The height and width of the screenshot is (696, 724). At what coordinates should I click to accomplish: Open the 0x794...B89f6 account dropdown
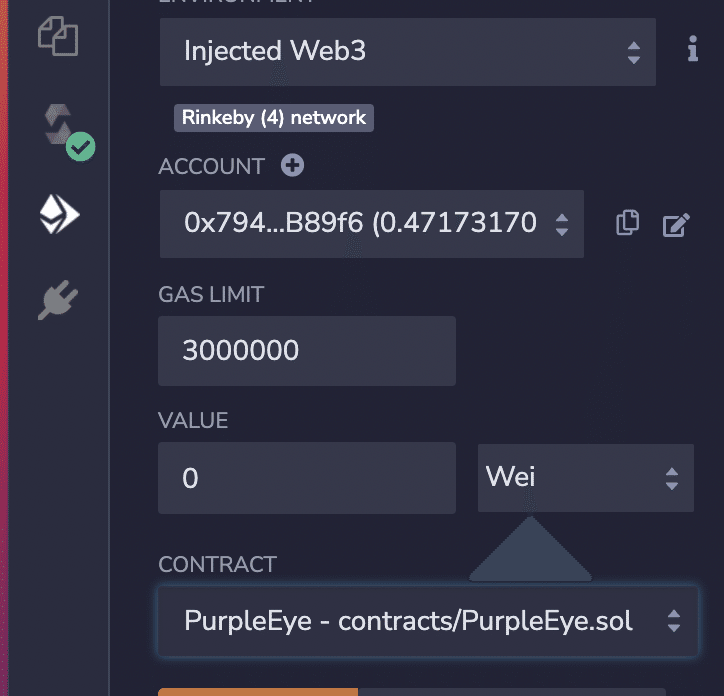371,223
